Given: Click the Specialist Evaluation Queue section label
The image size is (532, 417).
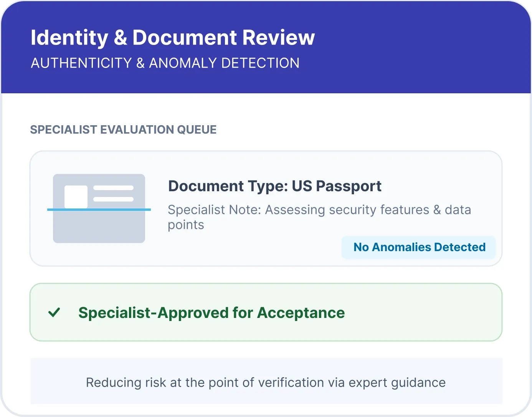Looking at the screenshot, I should click(x=123, y=130).
